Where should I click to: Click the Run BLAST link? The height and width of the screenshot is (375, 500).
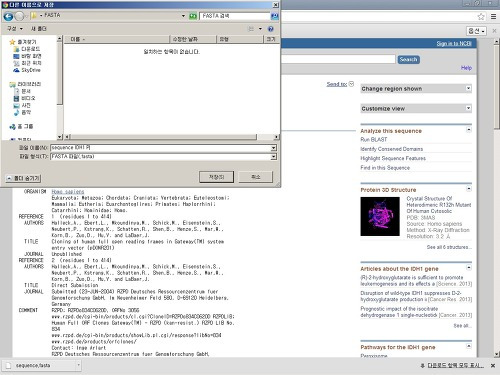374,140
